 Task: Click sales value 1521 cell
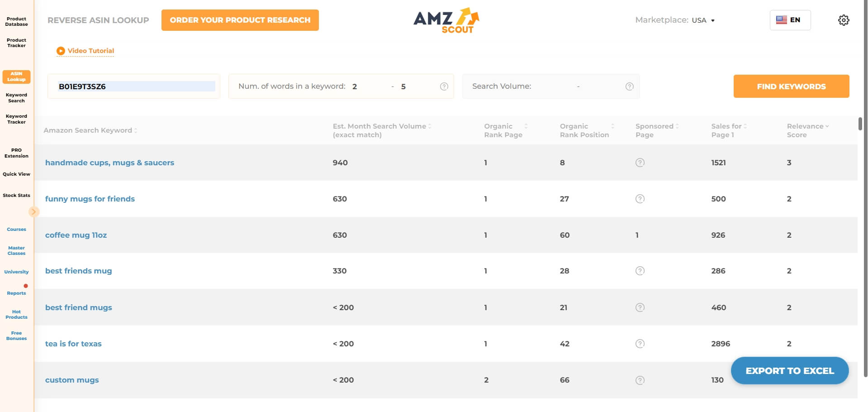pyautogui.click(x=718, y=163)
